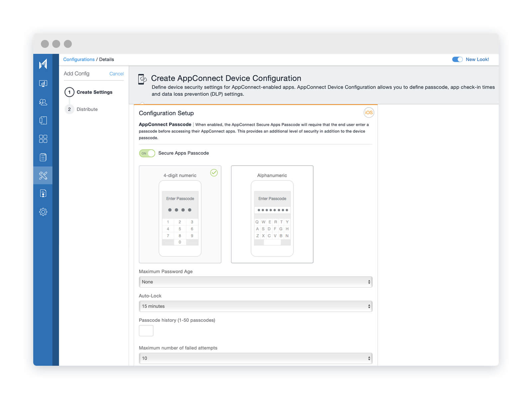Click the green checkmark on 4-digit numeric
The image size is (532, 399).
(214, 173)
